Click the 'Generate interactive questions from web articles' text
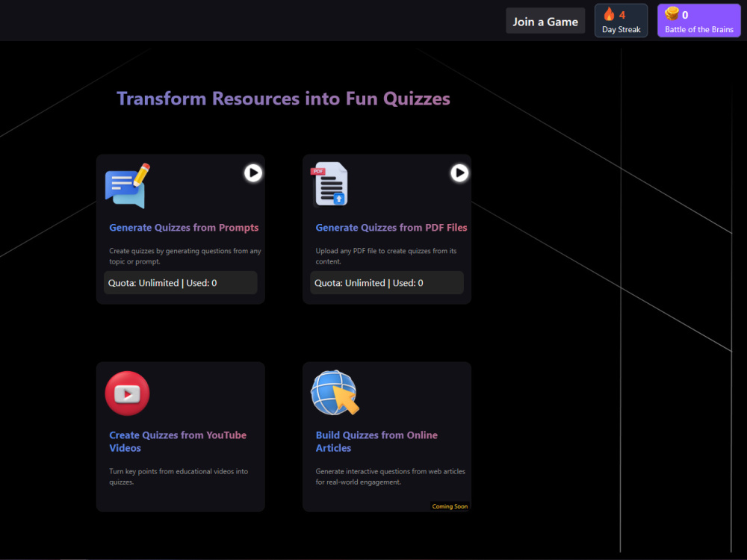Image resolution: width=747 pixels, height=560 pixels. [x=390, y=476]
